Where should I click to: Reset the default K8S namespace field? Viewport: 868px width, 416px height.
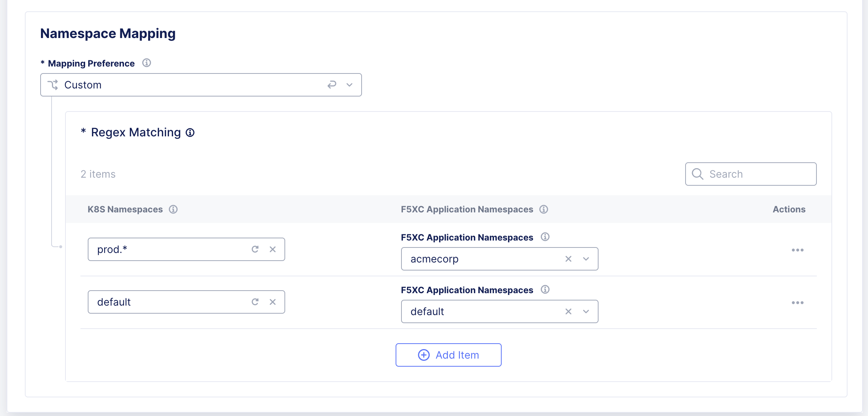pos(255,302)
